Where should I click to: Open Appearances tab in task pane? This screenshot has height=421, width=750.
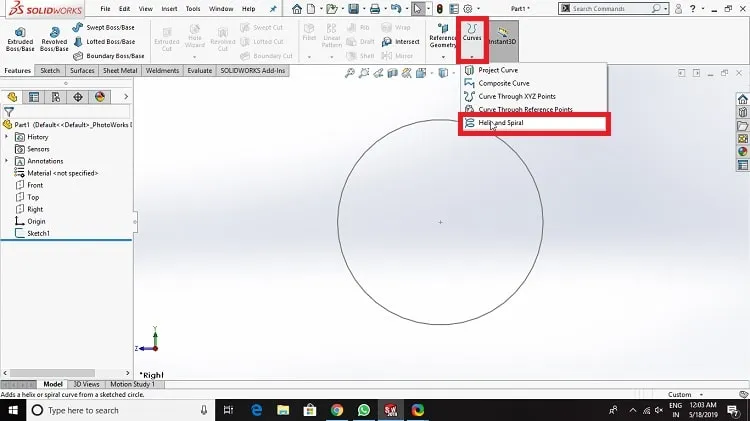742,152
